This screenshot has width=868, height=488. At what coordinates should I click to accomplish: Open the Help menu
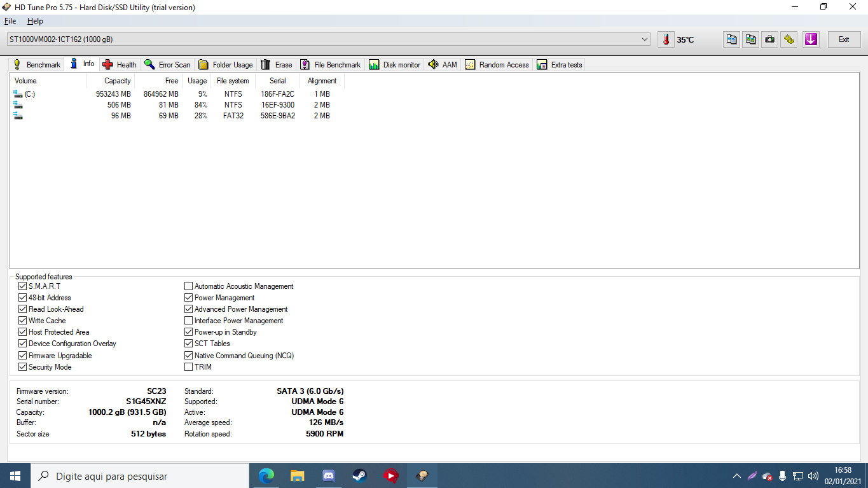[35, 21]
